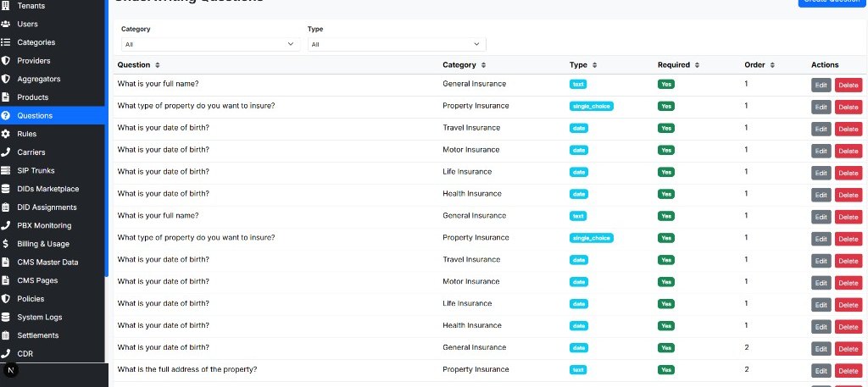The height and width of the screenshot is (387, 868).
Task: Delete the first property type Property Insurance question
Action: [x=848, y=108]
